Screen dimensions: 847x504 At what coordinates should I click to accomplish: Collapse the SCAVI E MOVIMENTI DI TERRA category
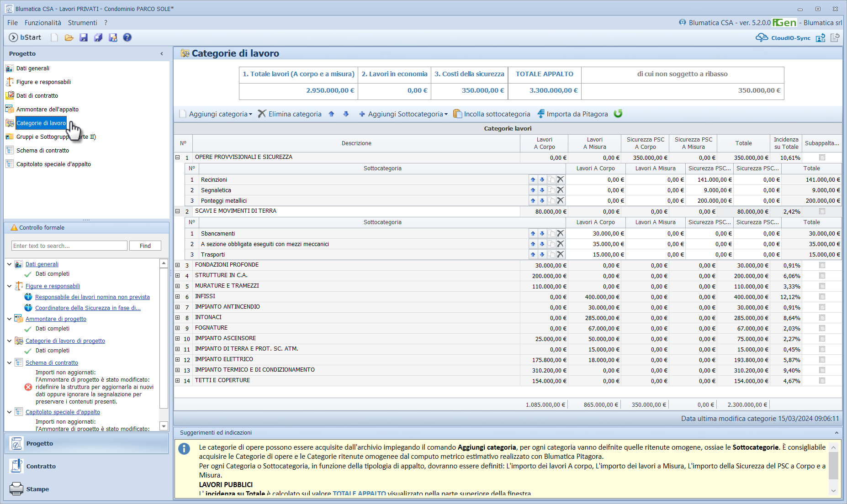[178, 211]
